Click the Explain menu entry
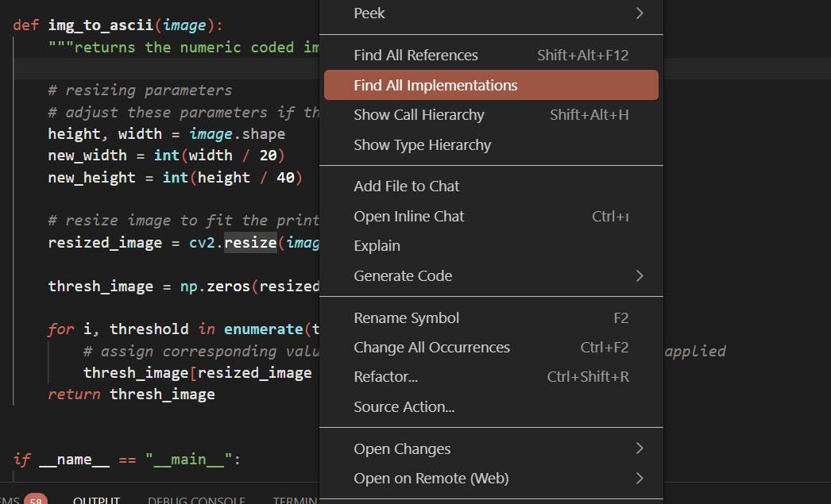This screenshot has height=504, width=831. pos(377,245)
